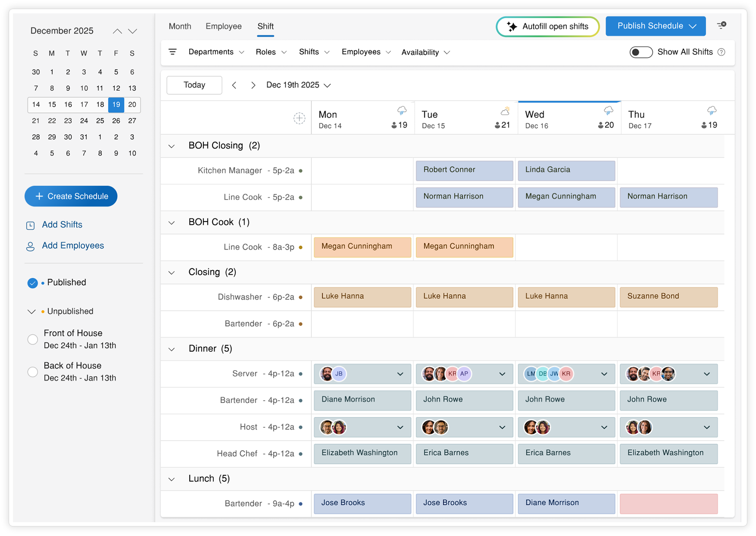Toggle the Show All Shifts switch

(641, 52)
